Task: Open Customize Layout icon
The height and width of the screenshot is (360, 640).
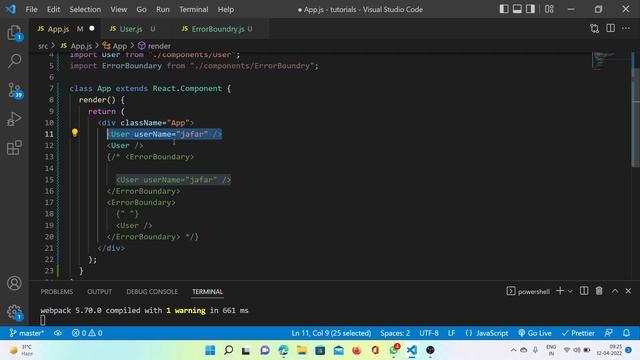Action: (549, 9)
